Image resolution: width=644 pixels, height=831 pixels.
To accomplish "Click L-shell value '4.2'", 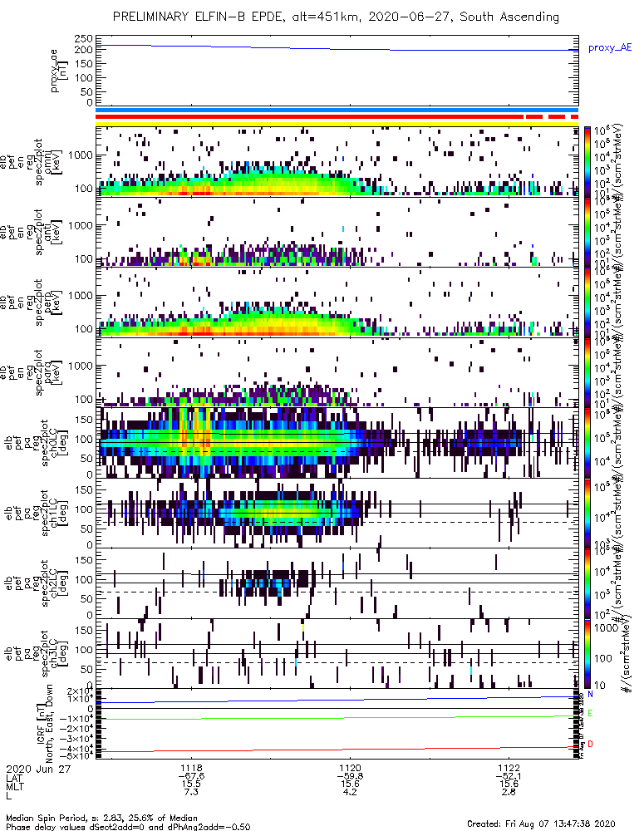I will pyautogui.click(x=350, y=792).
